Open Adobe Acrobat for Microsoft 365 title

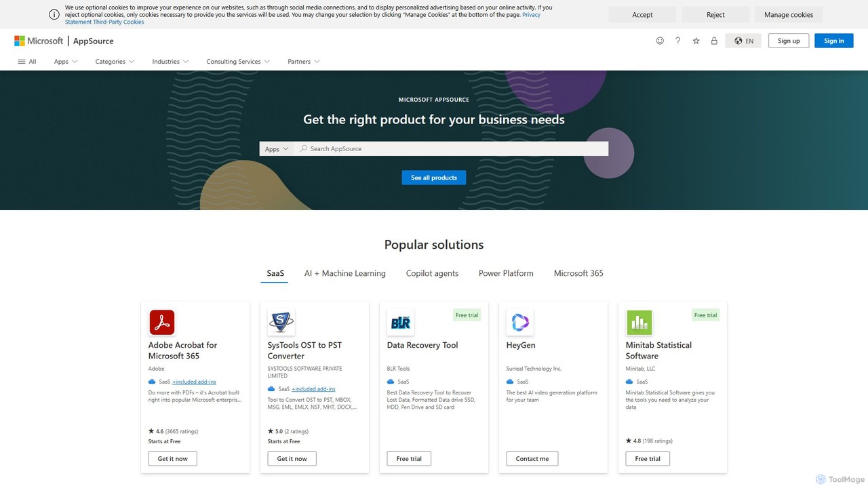(183, 350)
